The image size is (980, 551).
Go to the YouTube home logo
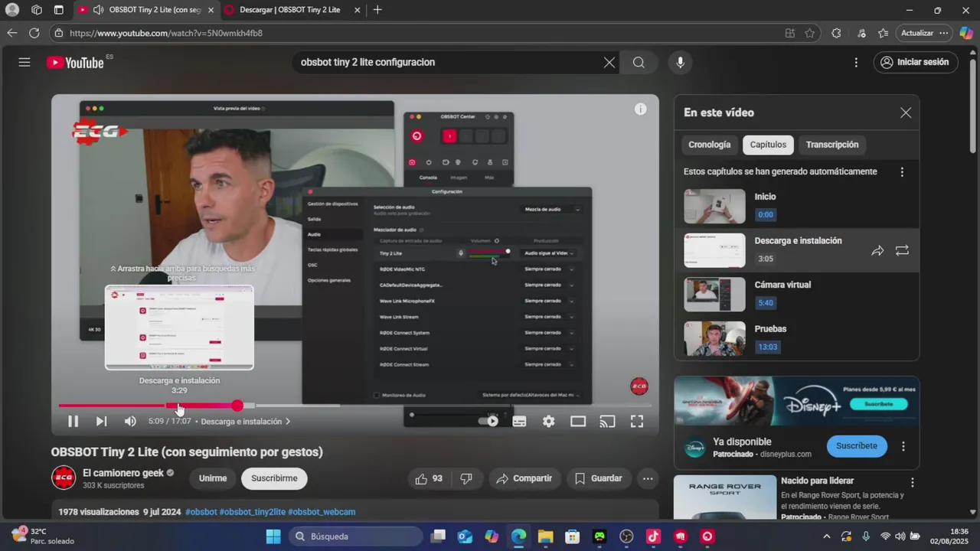point(75,63)
